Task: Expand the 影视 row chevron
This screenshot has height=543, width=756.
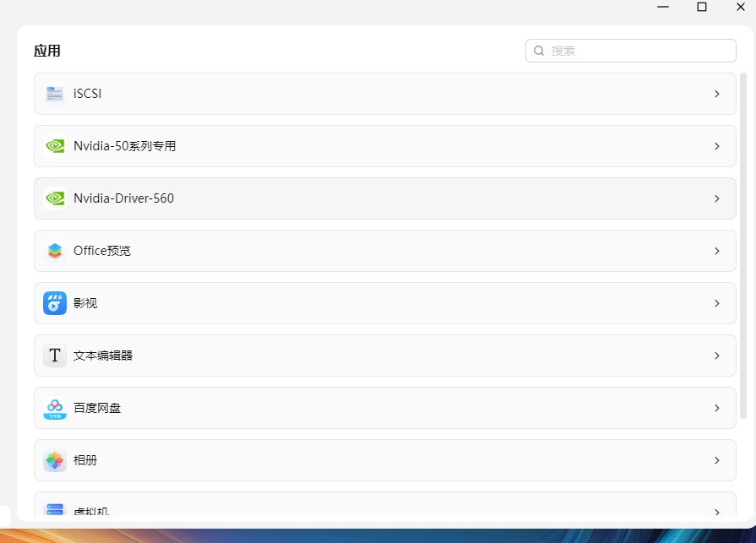Action: tap(717, 303)
